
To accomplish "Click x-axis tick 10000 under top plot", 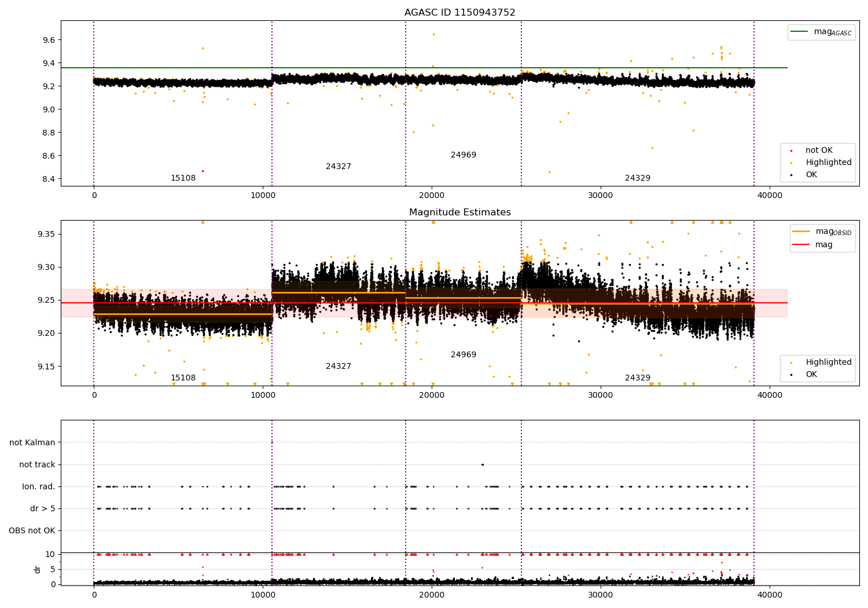I will (x=263, y=196).
